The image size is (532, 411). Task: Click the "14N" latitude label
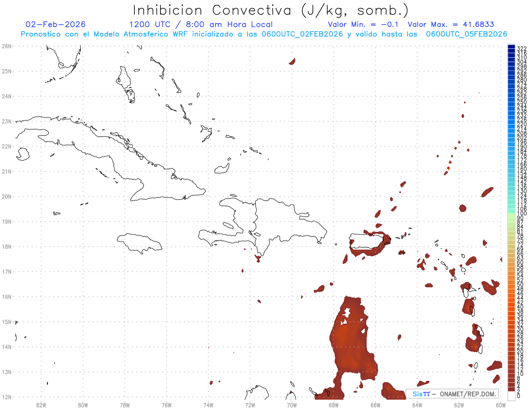pyautogui.click(x=6, y=347)
